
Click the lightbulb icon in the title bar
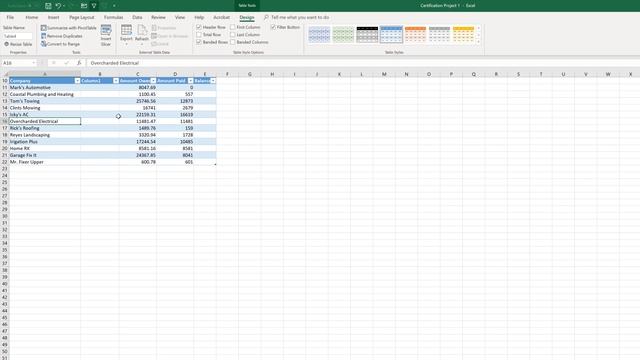94,6
